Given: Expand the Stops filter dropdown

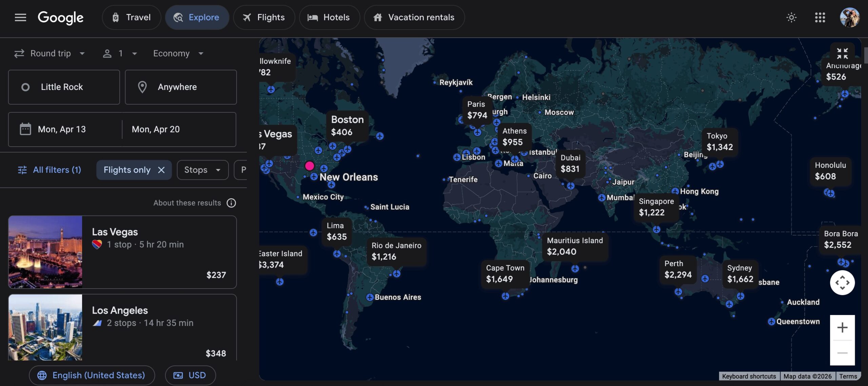Looking at the screenshot, I should (202, 170).
